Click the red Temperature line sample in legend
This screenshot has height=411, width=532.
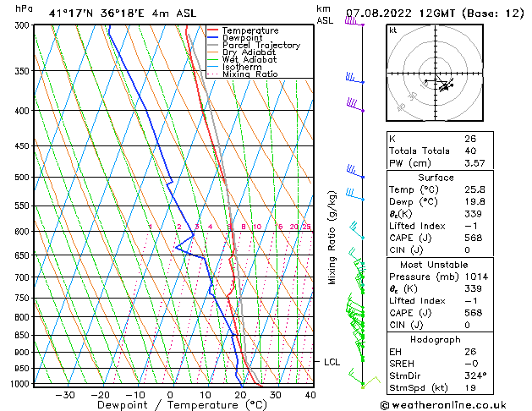213,30
